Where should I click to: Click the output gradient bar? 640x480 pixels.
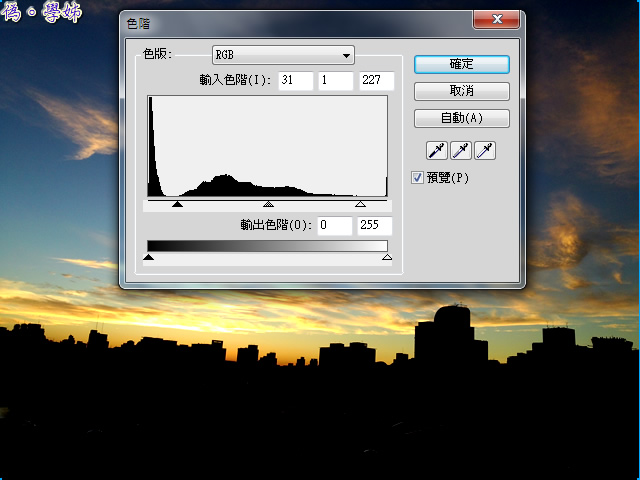(x=267, y=246)
